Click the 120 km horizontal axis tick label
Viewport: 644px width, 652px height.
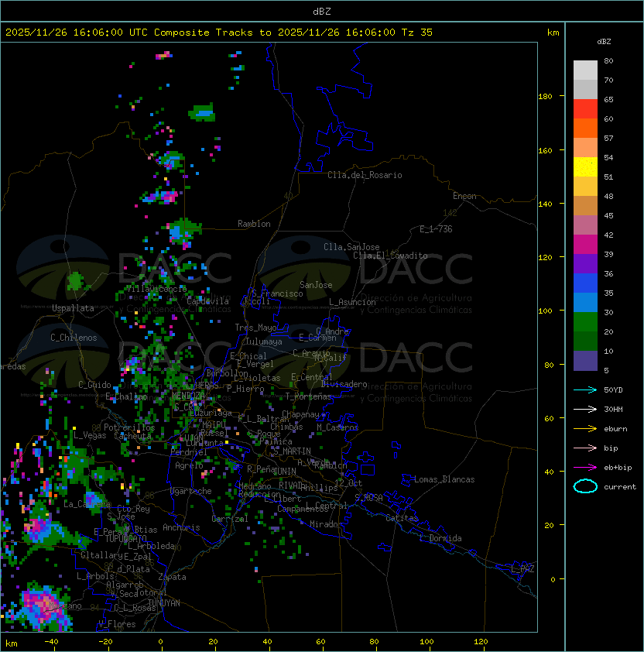481,642
